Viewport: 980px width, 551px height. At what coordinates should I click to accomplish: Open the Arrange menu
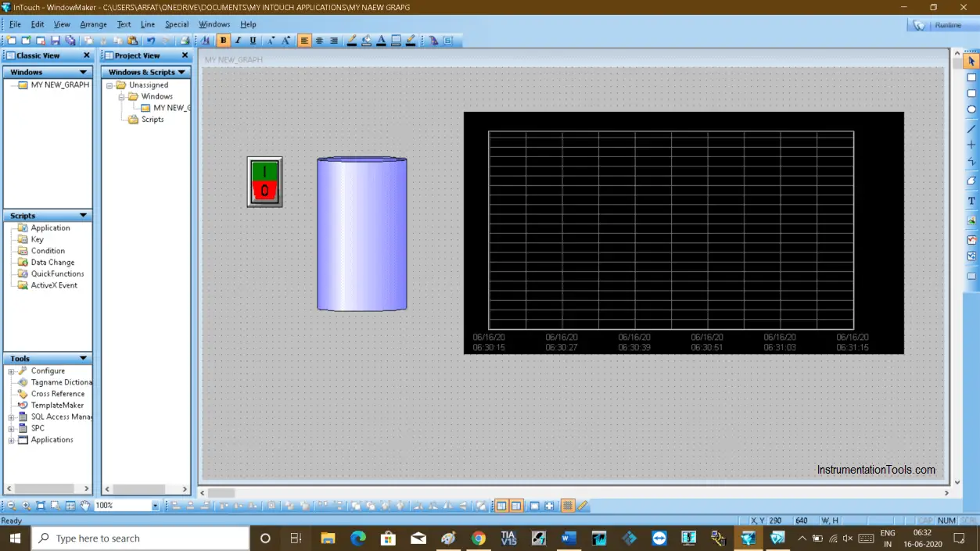pos(93,24)
